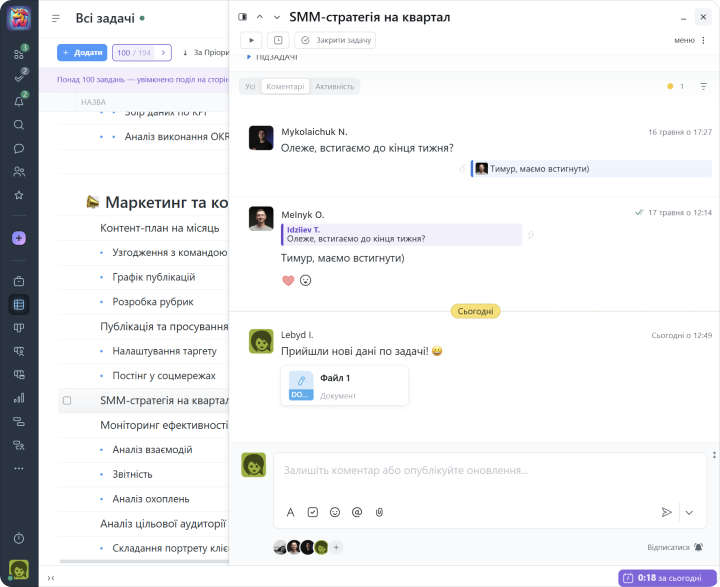Send the comment with paper plane icon
Screen dimensions: 720x587
pyautogui.click(x=666, y=512)
